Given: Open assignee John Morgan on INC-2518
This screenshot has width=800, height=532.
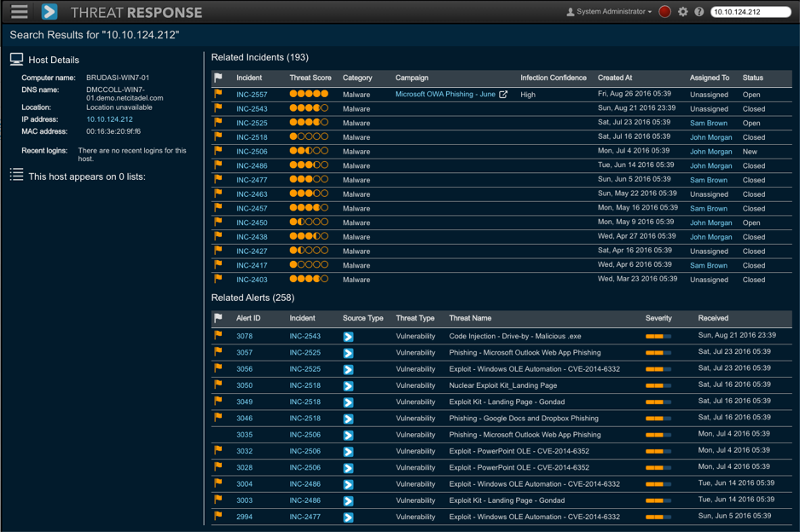Looking at the screenshot, I should [710, 137].
